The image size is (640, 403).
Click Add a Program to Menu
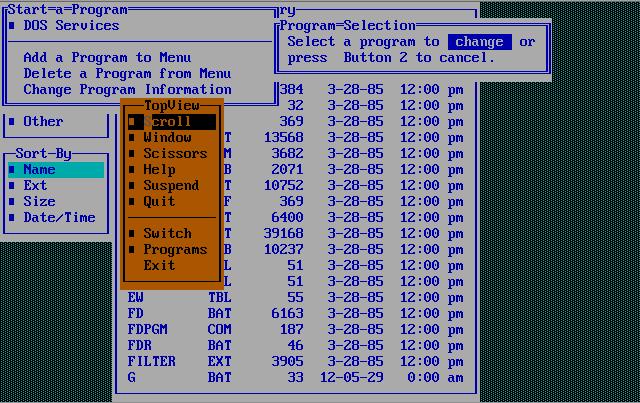[107, 58]
